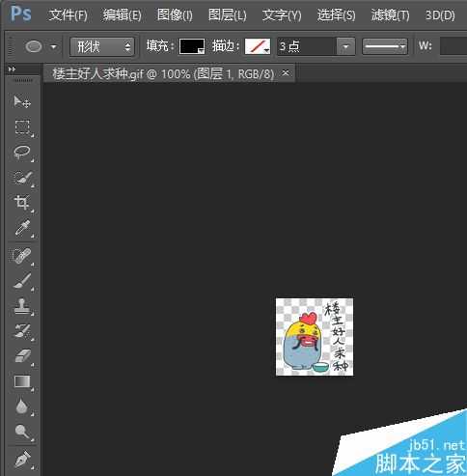
Task: Open the 3 点 stroke width dropdown arrow
Action: point(345,46)
